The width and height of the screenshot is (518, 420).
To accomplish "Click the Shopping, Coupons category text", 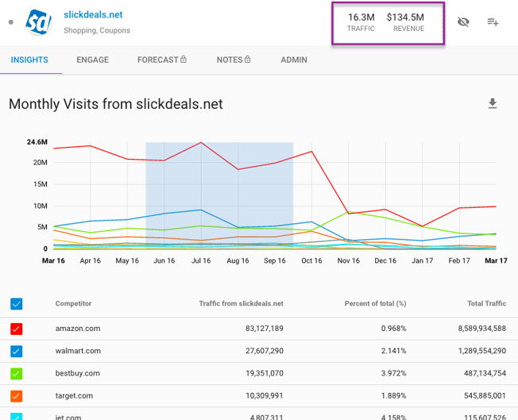I will coord(97,30).
